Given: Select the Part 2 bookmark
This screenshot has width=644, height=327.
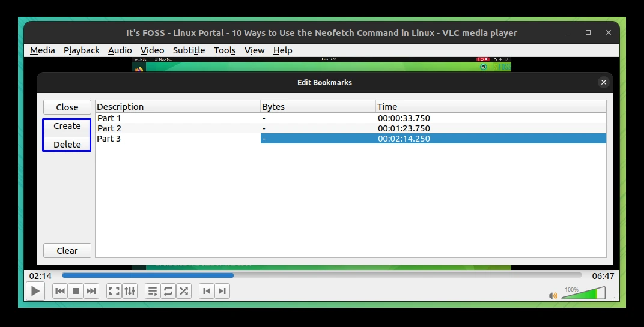Looking at the screenshot, I should click(x=109, y=128).
